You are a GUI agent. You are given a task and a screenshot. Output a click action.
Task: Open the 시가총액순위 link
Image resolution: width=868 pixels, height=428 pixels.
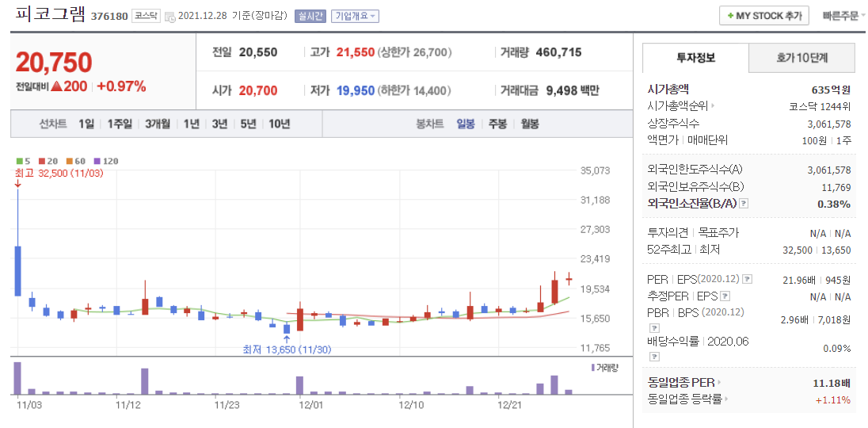pos(681,105)
